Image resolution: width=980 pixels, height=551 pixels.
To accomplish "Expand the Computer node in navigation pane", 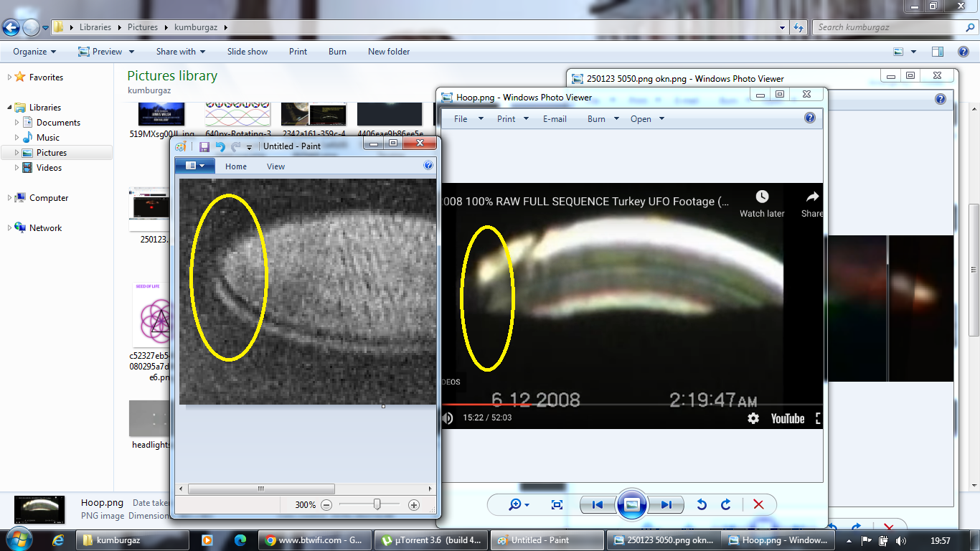I will point(9,198).
